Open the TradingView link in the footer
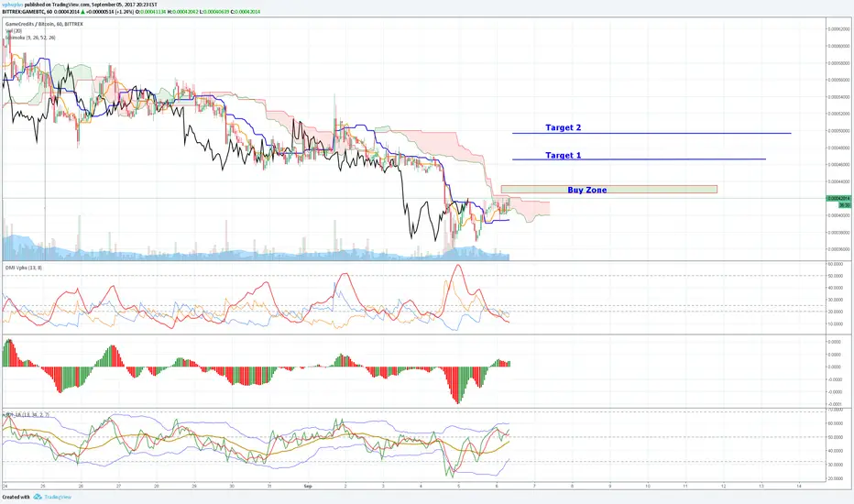 [x=57, y=497]
